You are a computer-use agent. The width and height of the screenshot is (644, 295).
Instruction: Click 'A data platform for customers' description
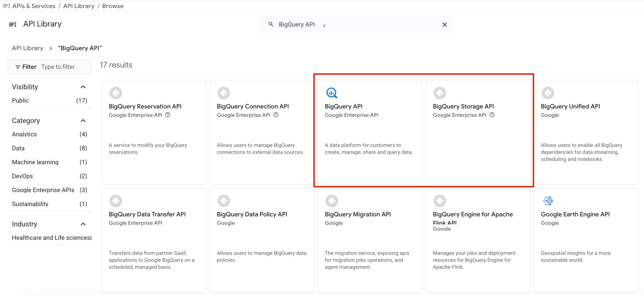pyautogui.click(x=369, y=149)
